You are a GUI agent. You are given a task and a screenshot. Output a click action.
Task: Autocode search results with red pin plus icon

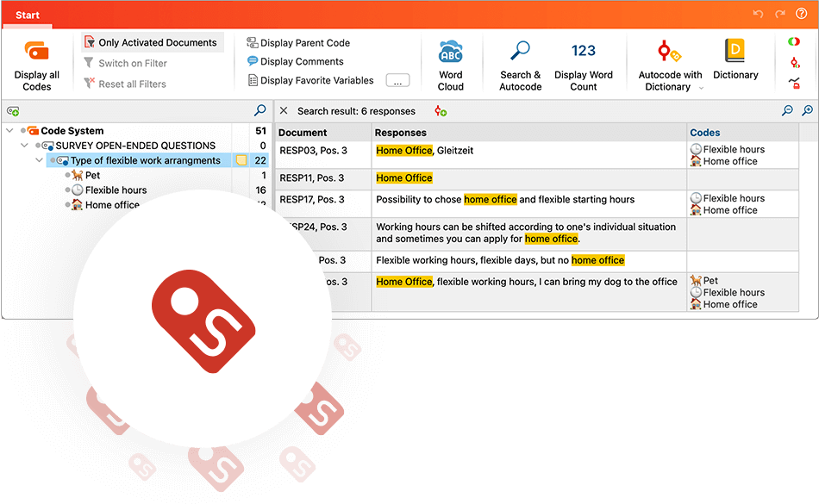[x=441, y=111]
